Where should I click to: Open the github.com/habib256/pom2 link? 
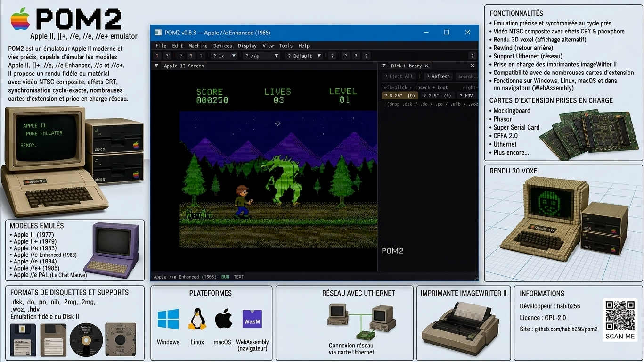point(566,329)
